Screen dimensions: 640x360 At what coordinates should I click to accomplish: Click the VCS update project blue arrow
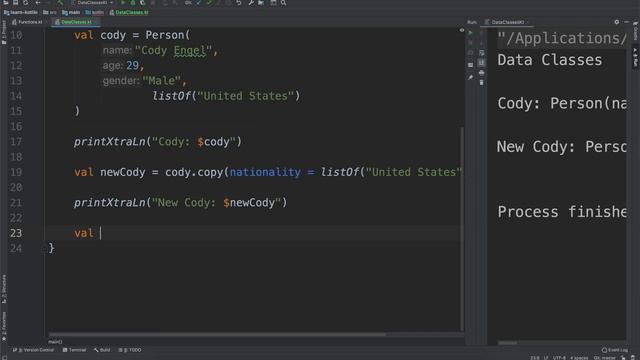(x=199, y=2)
